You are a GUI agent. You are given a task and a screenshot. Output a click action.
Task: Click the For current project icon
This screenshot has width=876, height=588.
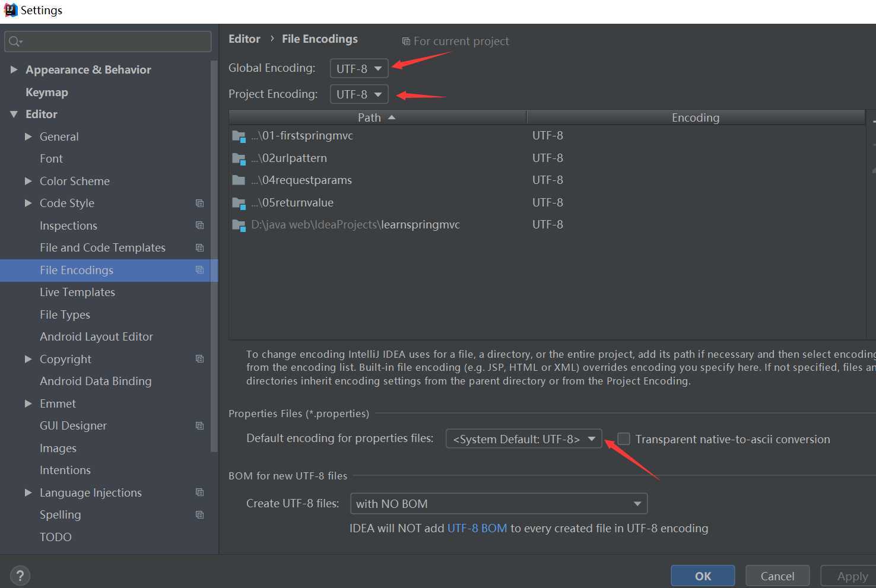pos(406,42)
